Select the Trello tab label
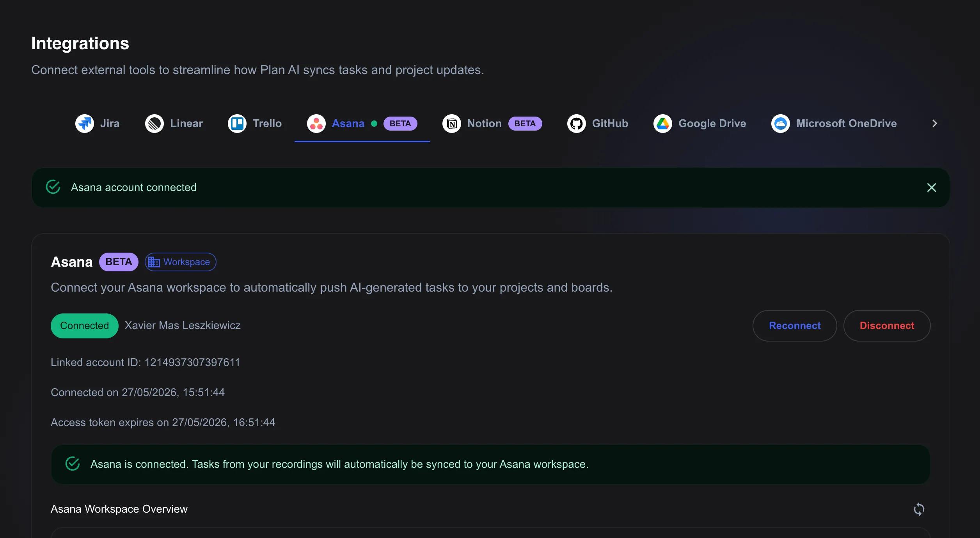The width and height of the screenshot is (980, 538). (x=267, y=124)
